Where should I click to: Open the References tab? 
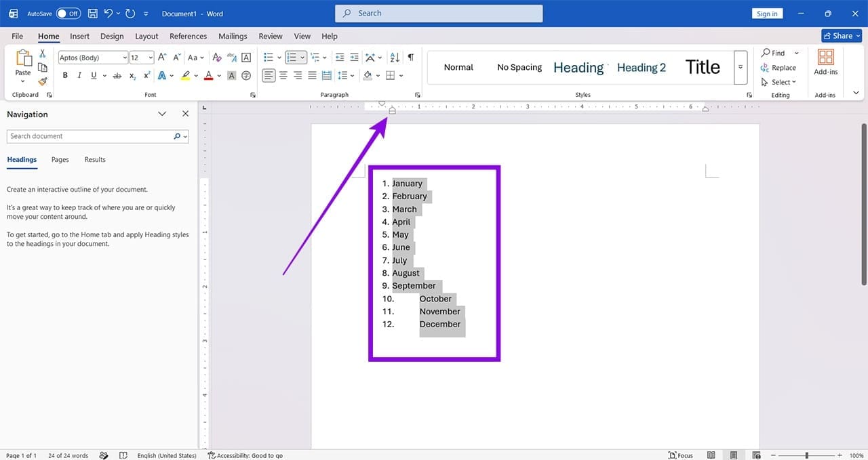[x=188, y=36]
